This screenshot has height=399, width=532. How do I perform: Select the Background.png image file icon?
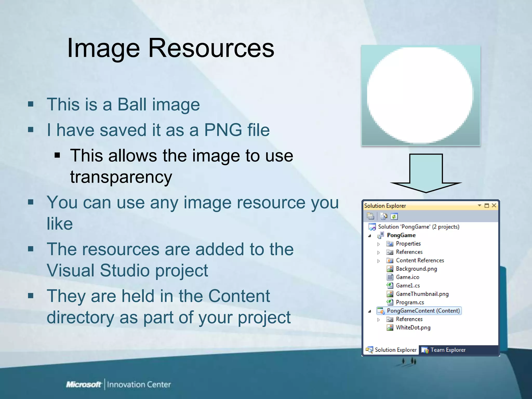(x=390, y=269)
